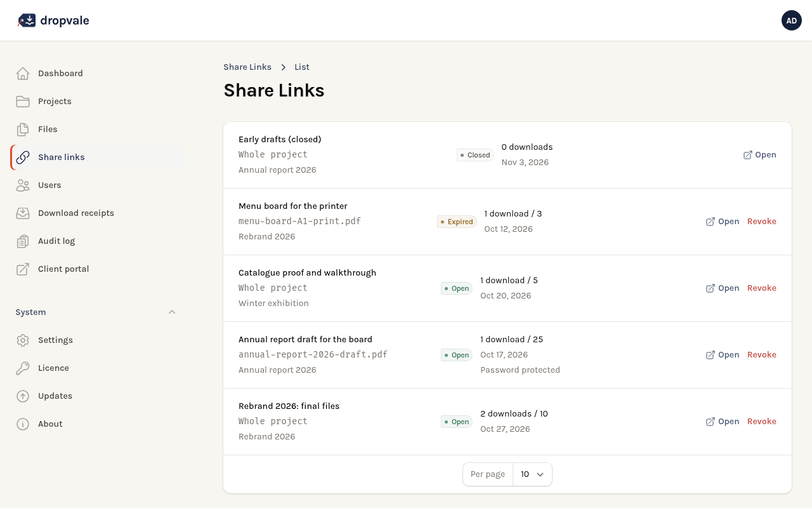Click the Updates arrow-up icon
Screen dimensions: 812x508
[23, 396]
